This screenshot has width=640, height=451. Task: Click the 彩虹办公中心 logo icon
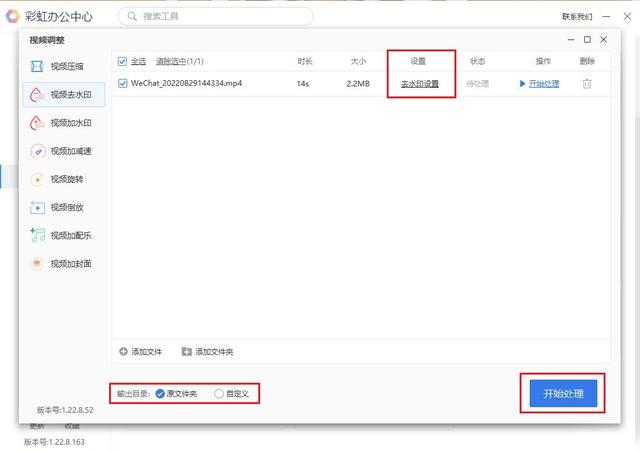pos(12,16)
